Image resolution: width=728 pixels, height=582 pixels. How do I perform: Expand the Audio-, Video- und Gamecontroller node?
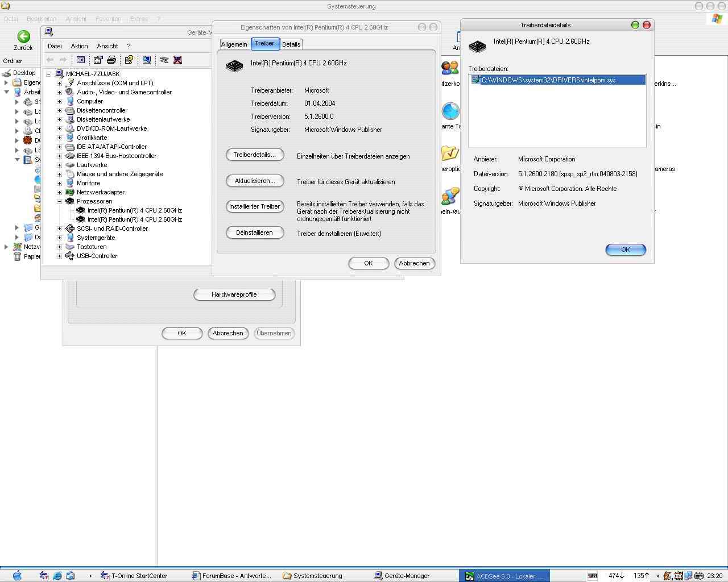pyautogui.click(x=59, y=92)
